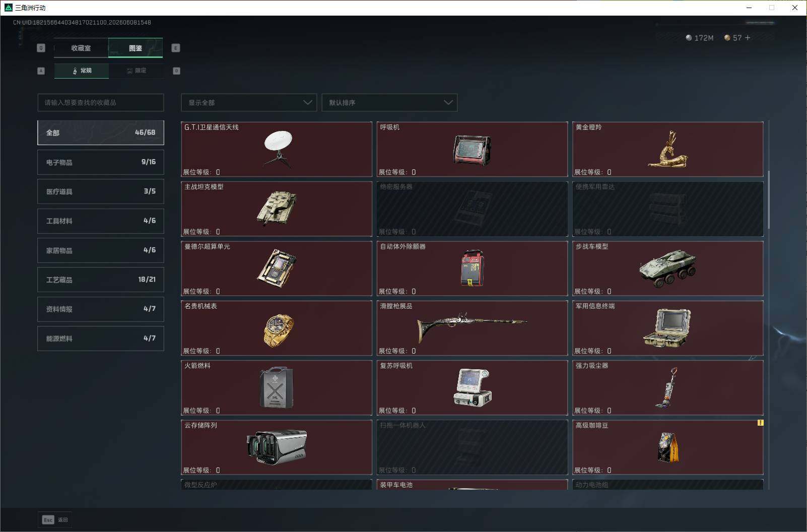807x532 pixels.
Task: Click the premium coffee beans icon
Action: point(668,447)
